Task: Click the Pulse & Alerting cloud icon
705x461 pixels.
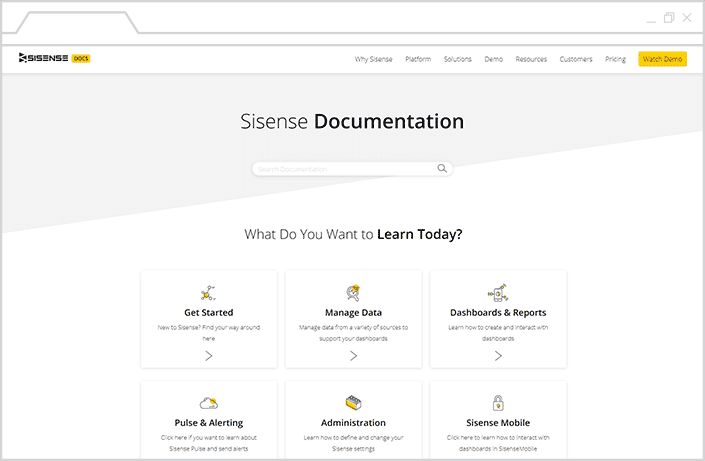Action: (x=209, y=403)
